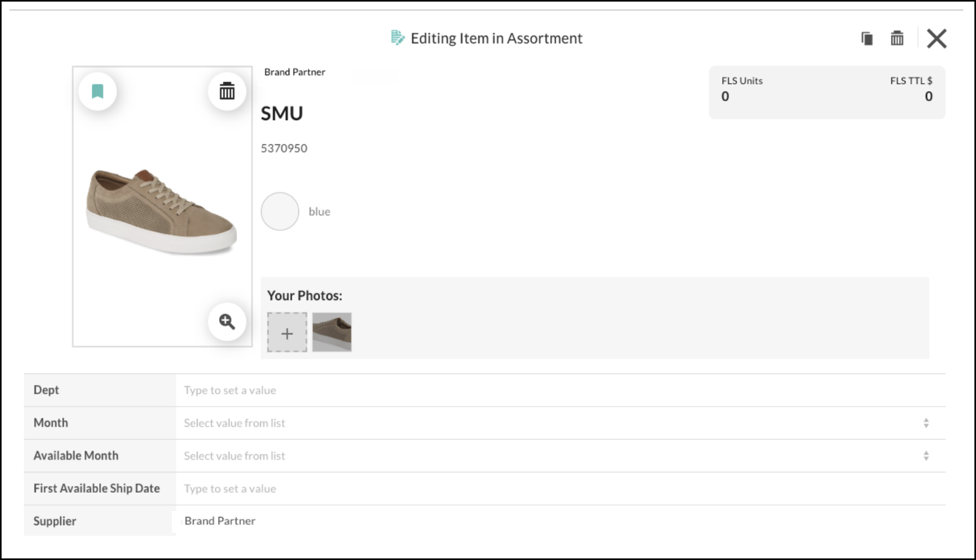Duplicate item using the copy icon
This screenshot has width=976, height=560.
(x=867, y=38)
